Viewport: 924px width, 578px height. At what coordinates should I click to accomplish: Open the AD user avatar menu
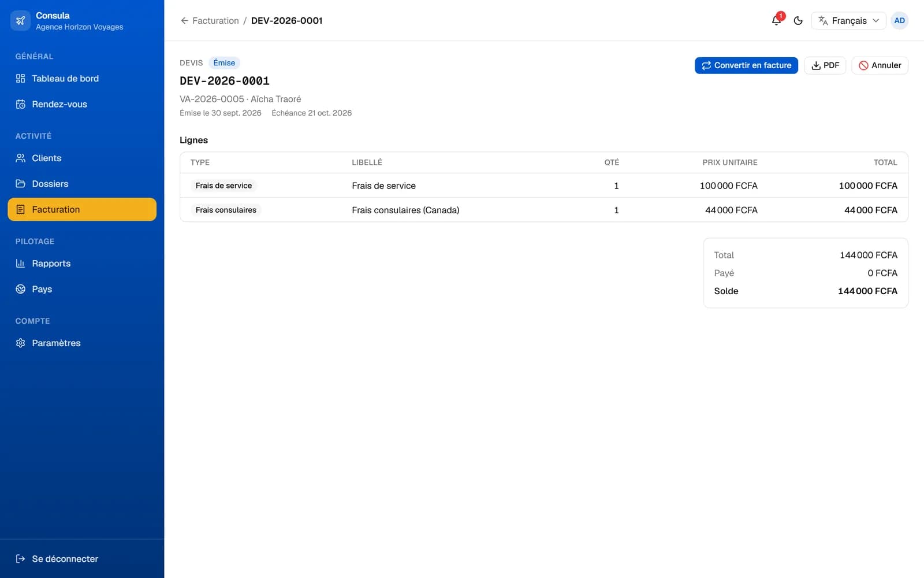coord(899,21)
